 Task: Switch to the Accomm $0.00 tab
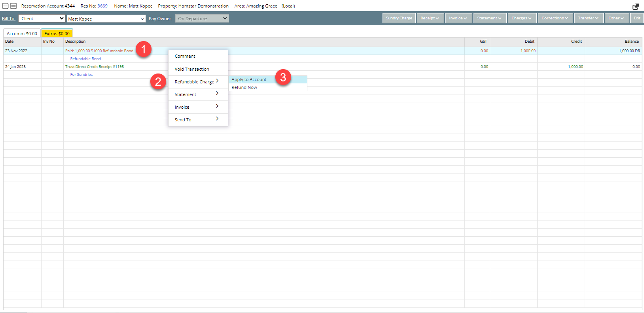(x=22, y=34)
